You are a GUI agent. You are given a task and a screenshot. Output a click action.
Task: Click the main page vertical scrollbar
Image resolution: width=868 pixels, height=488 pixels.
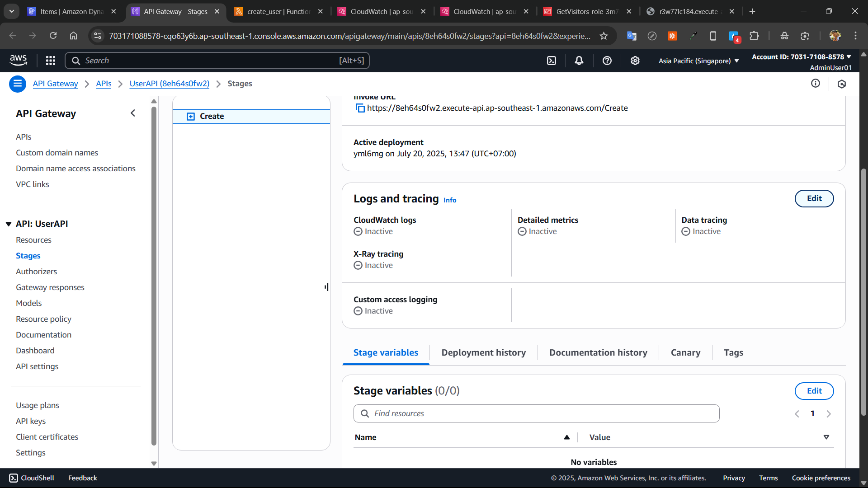(863, 291)
